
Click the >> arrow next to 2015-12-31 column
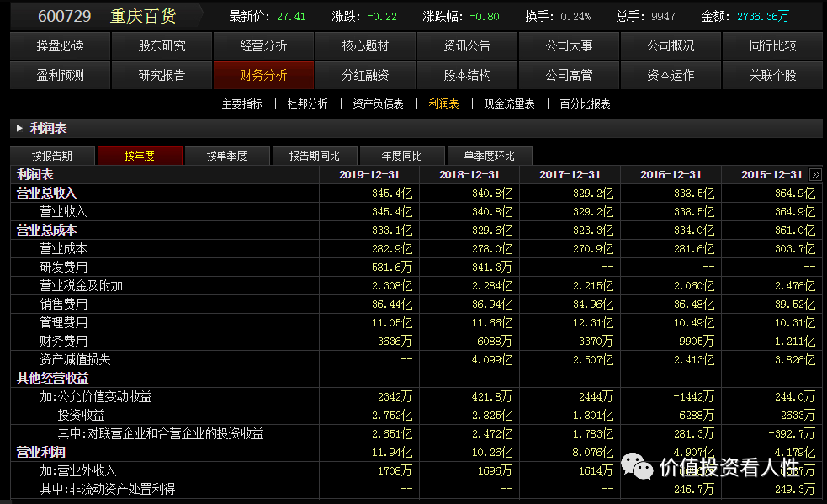(x=815, y=175)
